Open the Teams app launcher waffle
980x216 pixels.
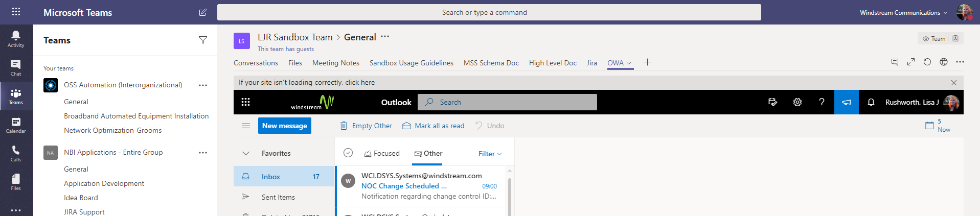pyautogui.click(x=16, y=12)
